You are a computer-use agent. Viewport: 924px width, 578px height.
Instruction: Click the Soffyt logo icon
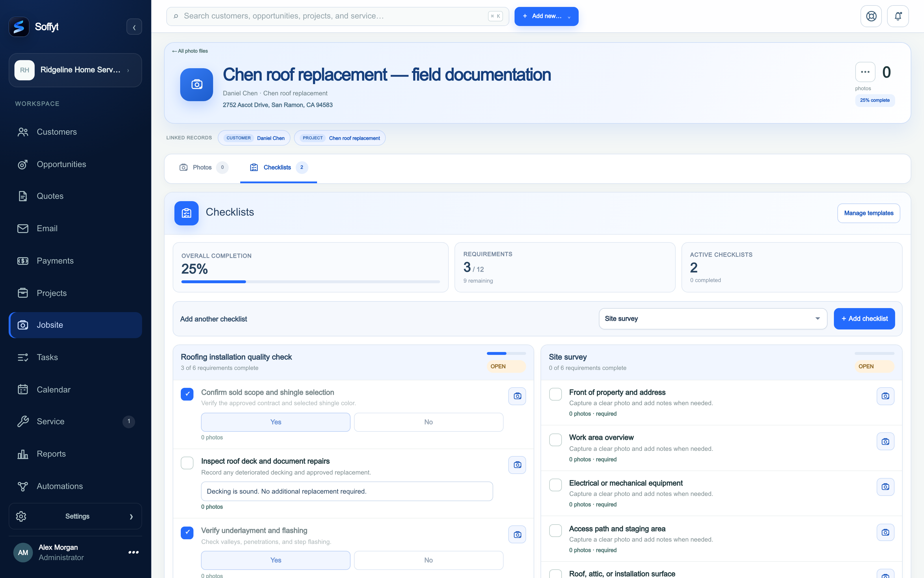coord(19,27)
